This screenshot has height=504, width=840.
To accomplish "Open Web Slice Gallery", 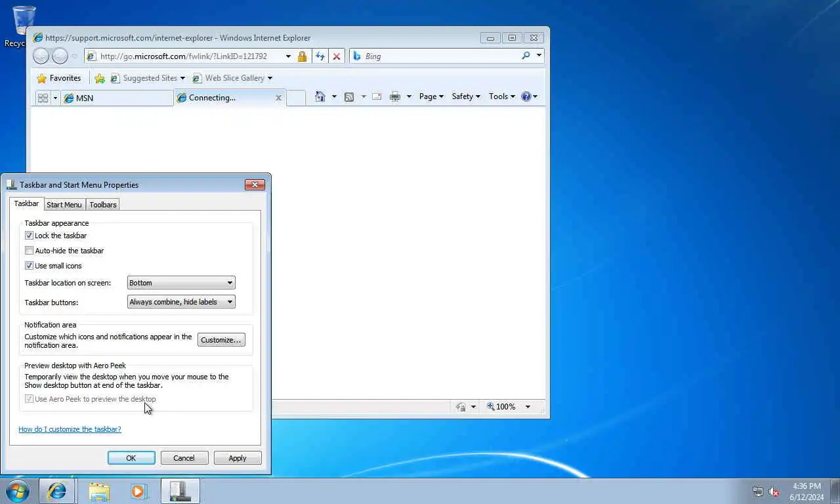I will (x=232, y=78).
